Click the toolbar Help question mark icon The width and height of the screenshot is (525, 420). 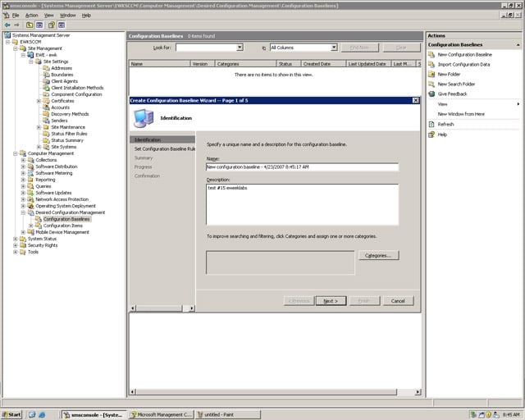51,25
